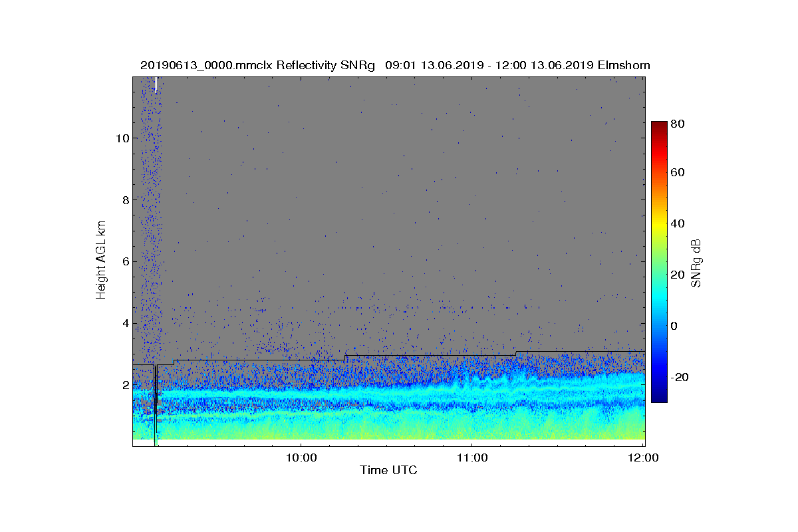Click the 'SNRg dB' colorbar label
Viewport: 798px width, 532px height.
click(696, 263)
